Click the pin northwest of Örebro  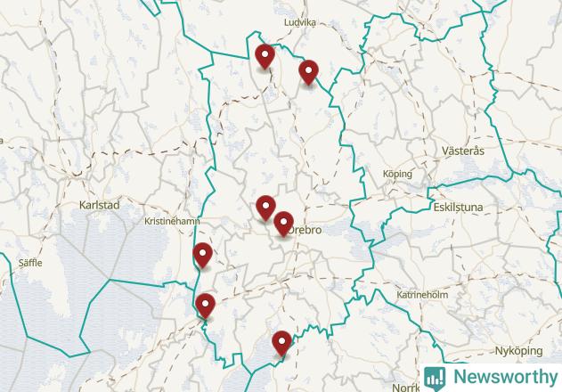coord(265,208)
